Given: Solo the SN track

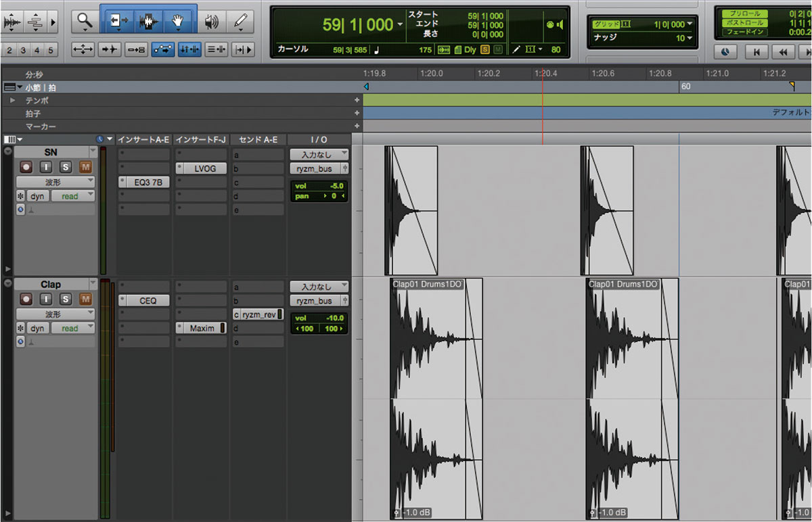Looking at the screenshot, I should click(66, 166).
